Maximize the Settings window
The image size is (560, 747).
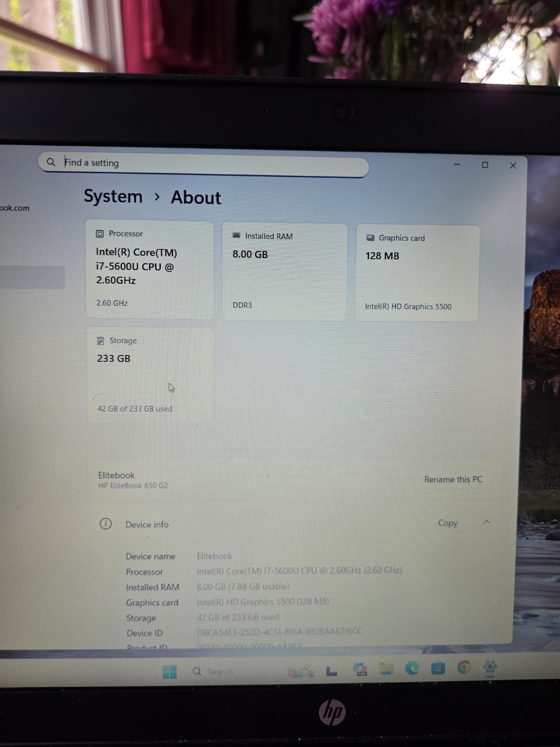(x=485, y=165)
